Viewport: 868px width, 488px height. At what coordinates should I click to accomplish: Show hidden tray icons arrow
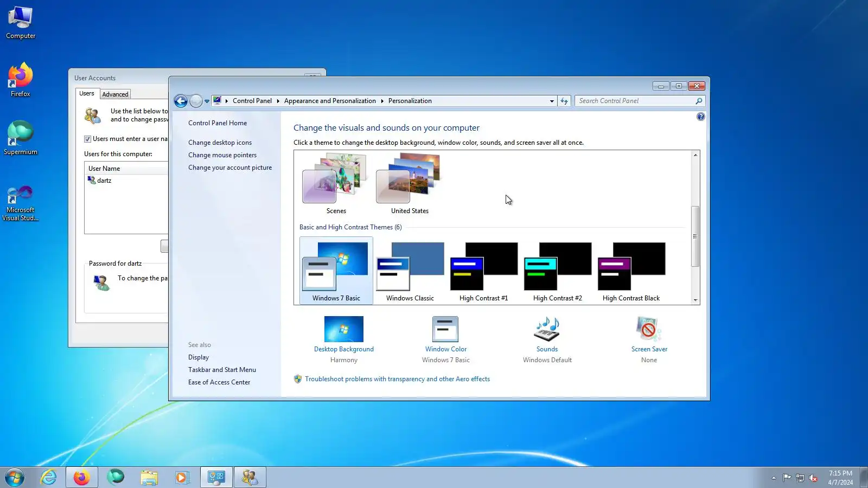[774, 478]
